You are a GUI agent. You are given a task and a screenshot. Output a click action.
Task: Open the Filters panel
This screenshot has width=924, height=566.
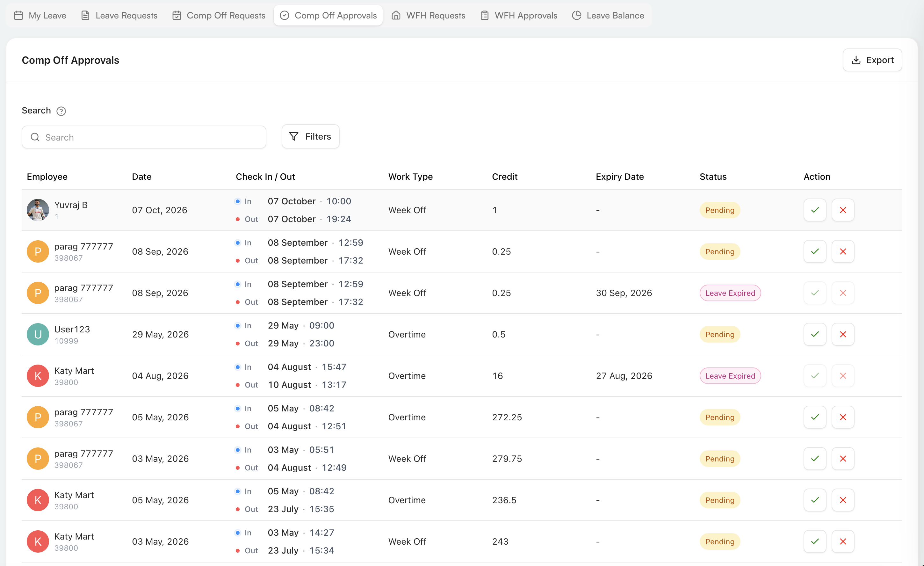tap(311, 136)
